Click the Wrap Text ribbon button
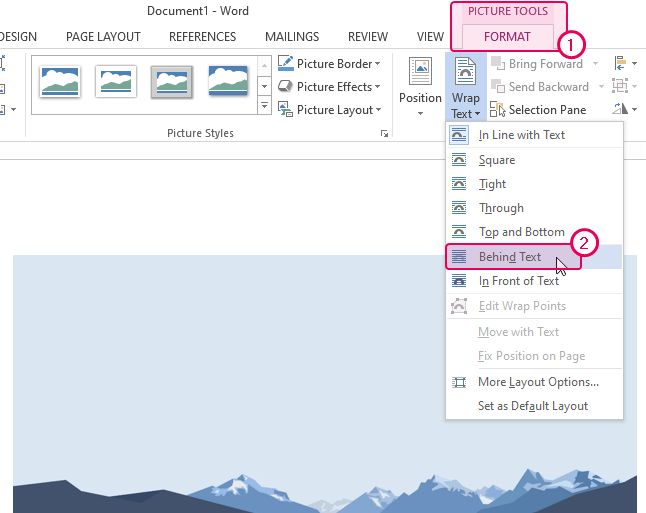 click(466, 87)
